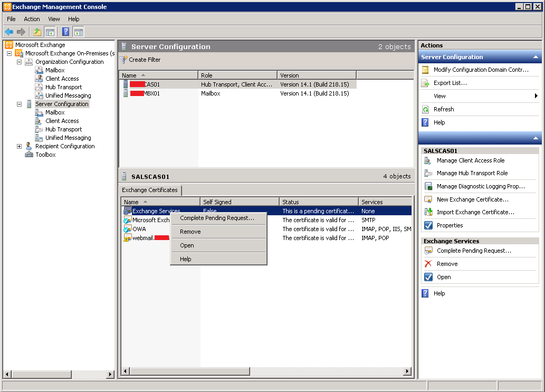Click the Import Exchange Certificate icon
Viewport: 545px width, 392px height.
click(428, 212)
